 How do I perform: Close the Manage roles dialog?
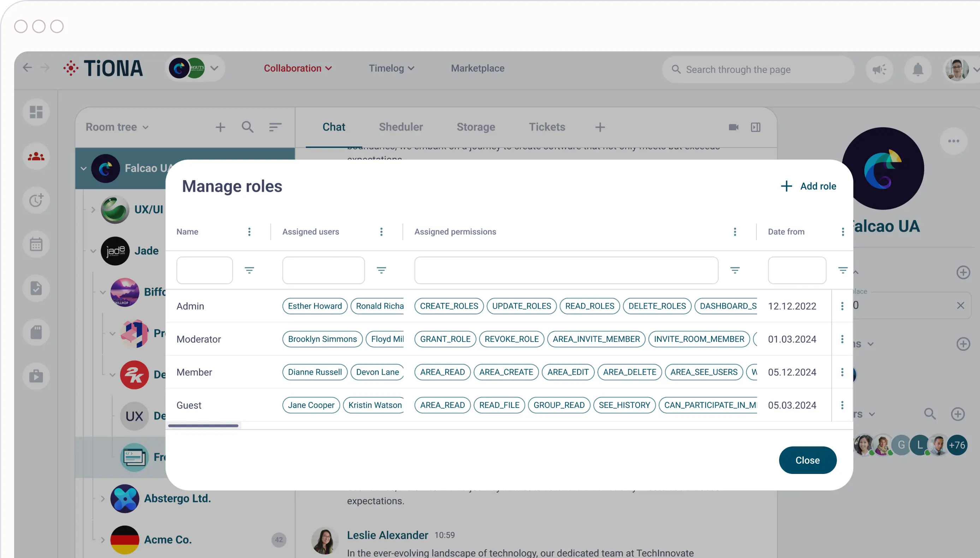click(807, 460)
